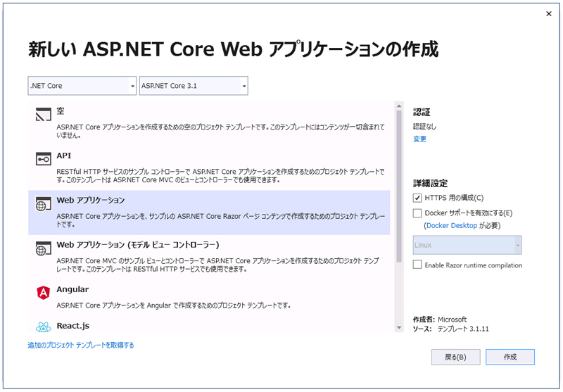Image resolution: width=563 pixels, height=392 pixels.
Task: Select the React.js atom icon
Action: click(x=43, y=327)
